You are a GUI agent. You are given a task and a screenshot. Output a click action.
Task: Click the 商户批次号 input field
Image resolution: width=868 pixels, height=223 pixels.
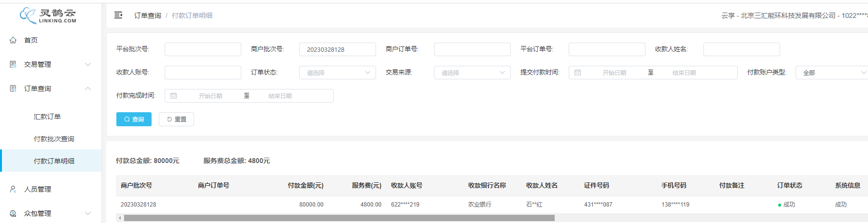point(337,49)
